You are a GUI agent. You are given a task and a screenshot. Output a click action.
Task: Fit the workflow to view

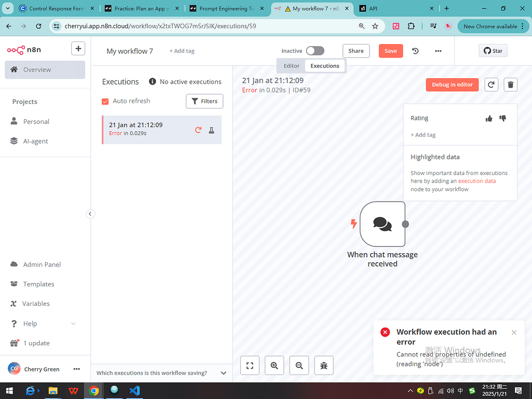250,365
